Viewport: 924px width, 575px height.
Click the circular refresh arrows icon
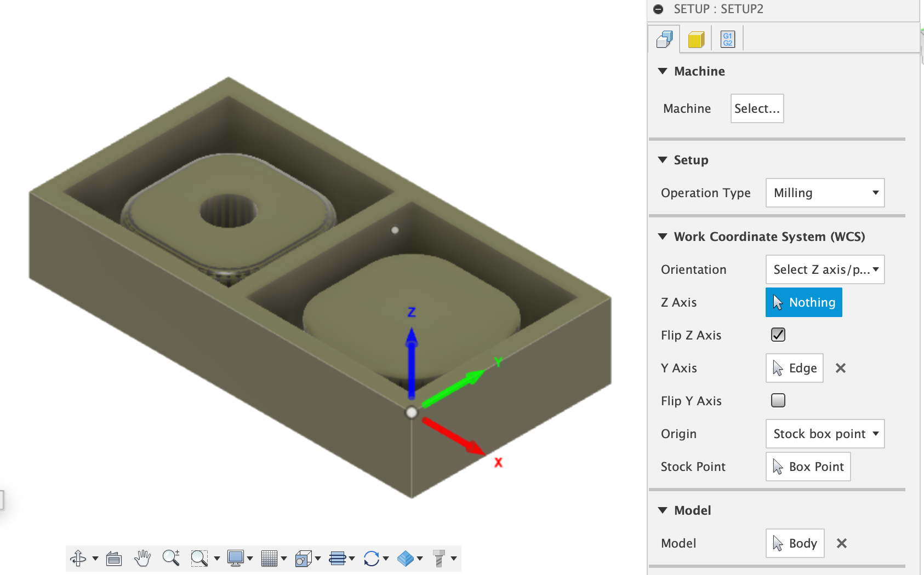(x=372, y=558)
